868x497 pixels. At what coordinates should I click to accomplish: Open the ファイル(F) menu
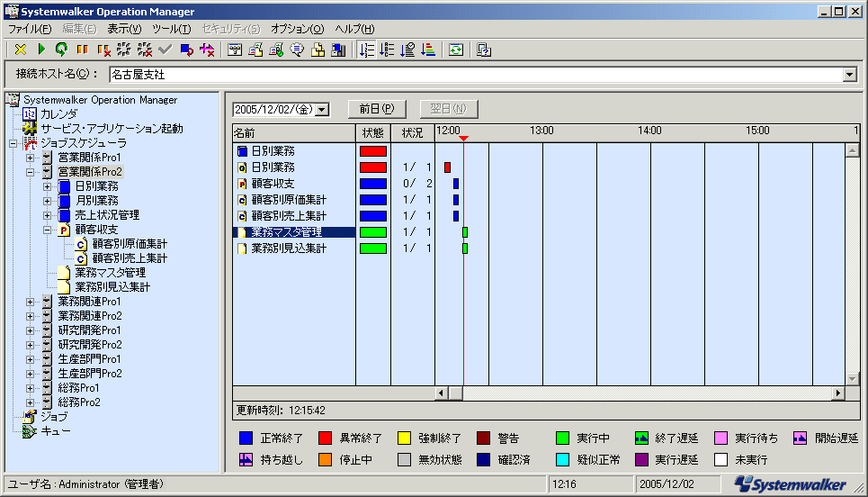click(30, 29)
